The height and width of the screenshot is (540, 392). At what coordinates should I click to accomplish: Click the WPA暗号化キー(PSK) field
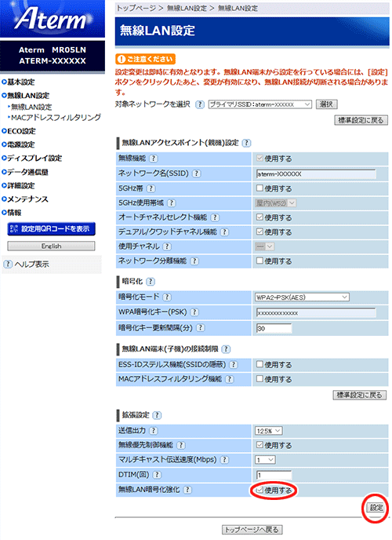coord(316,312)
